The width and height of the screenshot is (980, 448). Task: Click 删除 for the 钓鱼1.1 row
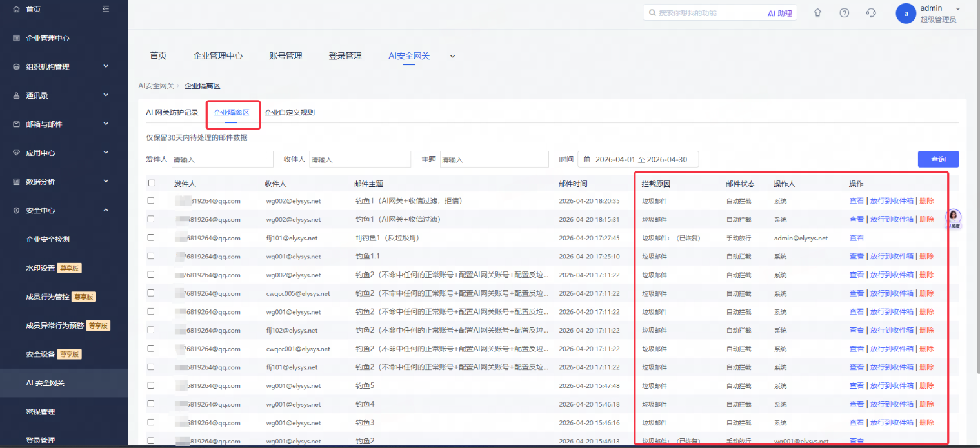point(926,256)
